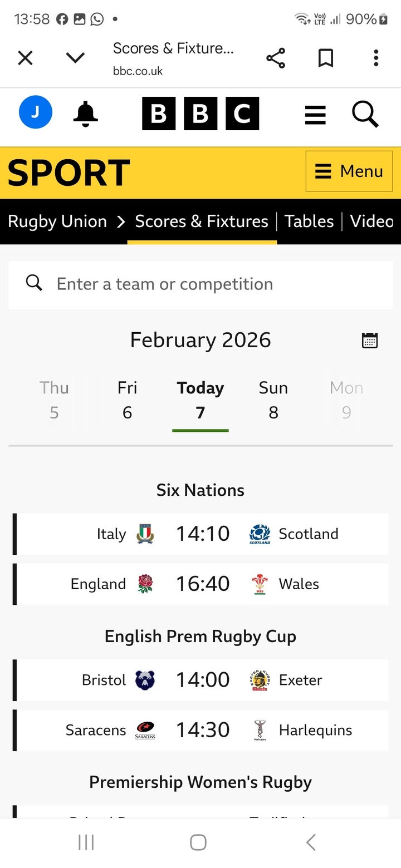Open the BBC hamburger navigation icon
The image size is (401, 868).
[315, 115]
